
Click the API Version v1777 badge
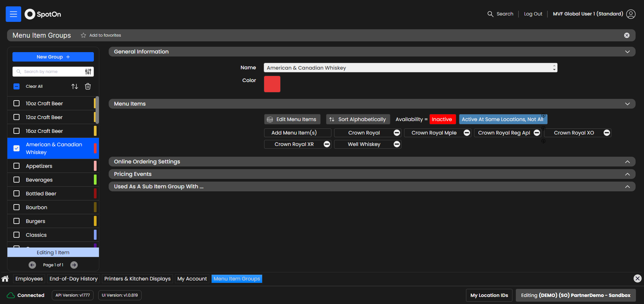coord(73,295)
